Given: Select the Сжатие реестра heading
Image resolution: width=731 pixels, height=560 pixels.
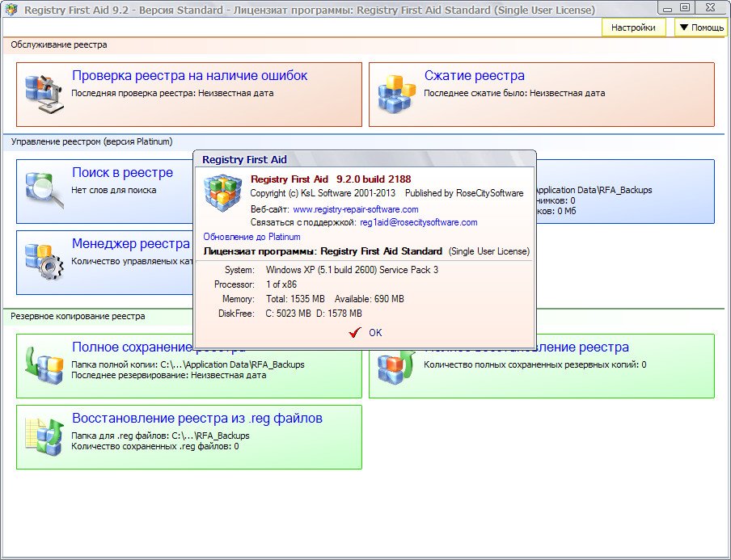Looking at the screenshot, I should pos(474,76).
